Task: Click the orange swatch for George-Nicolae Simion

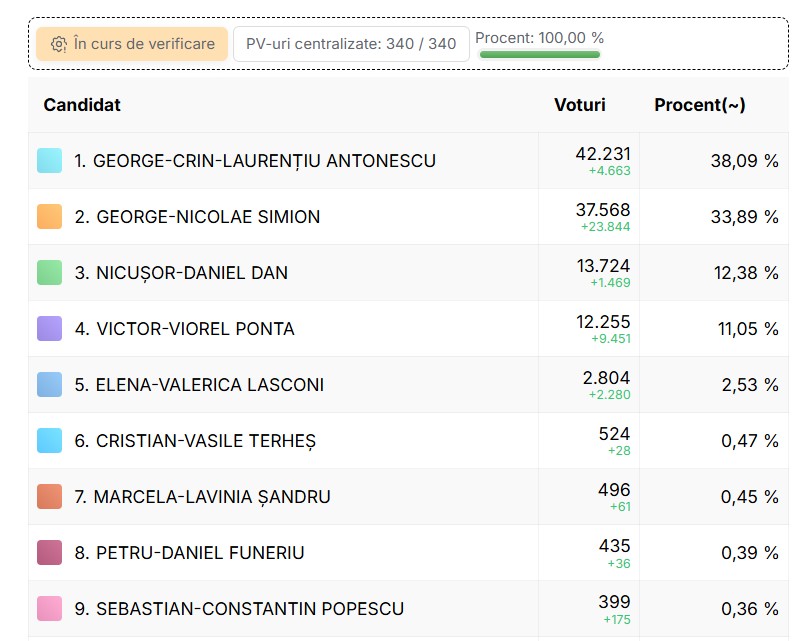Action: tap(49, 216)
